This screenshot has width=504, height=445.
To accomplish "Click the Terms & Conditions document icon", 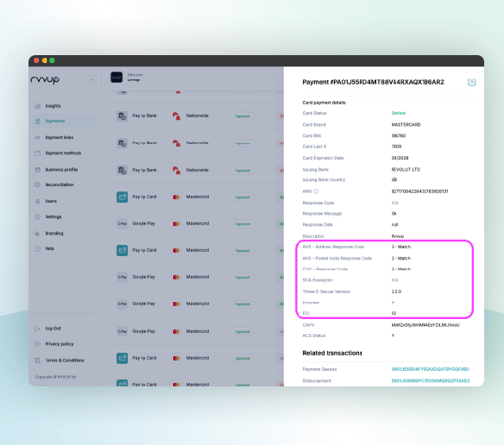I will pyautogui.click(x=38, y=360).
